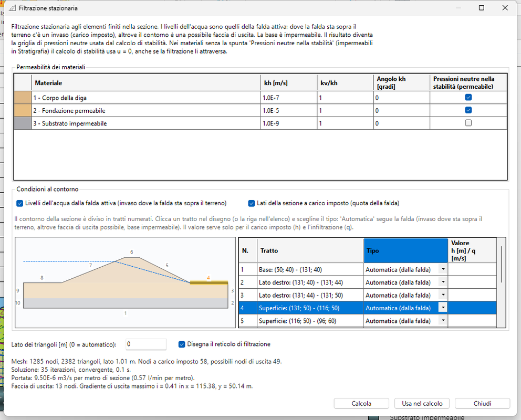
Task: Click the kh [m/s] column header
Action: tap(289, 82)
